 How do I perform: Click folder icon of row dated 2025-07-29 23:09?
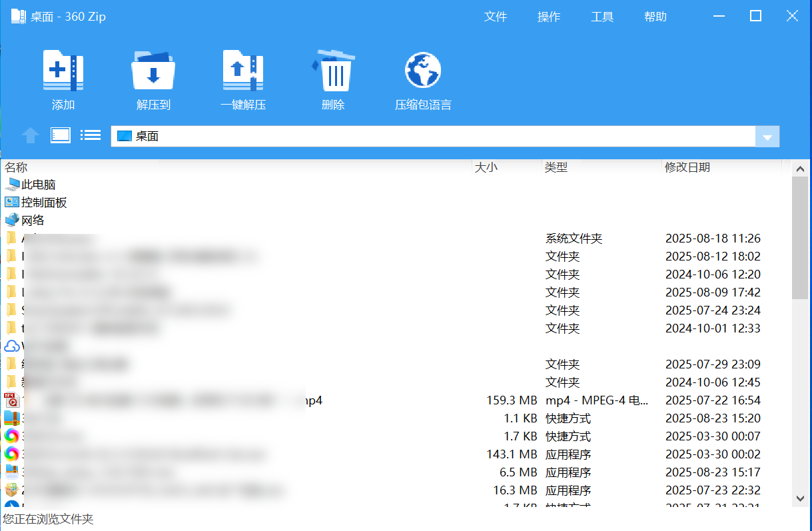coord(11,364)
